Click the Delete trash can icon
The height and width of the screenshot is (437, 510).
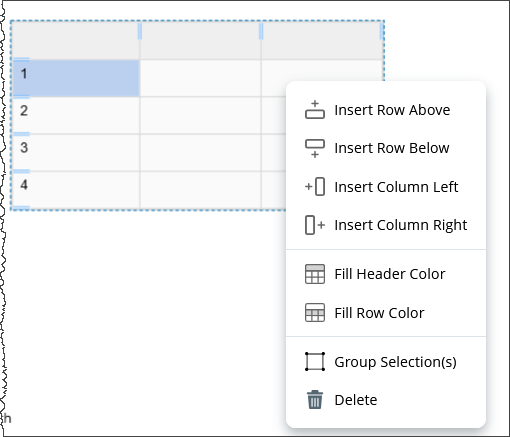point(315,399)
